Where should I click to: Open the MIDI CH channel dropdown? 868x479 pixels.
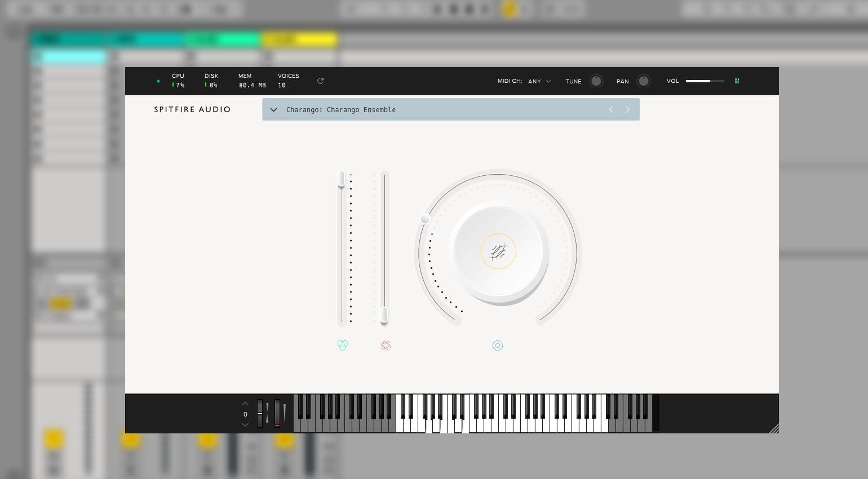pyautogui.click(x=539, y=81)
